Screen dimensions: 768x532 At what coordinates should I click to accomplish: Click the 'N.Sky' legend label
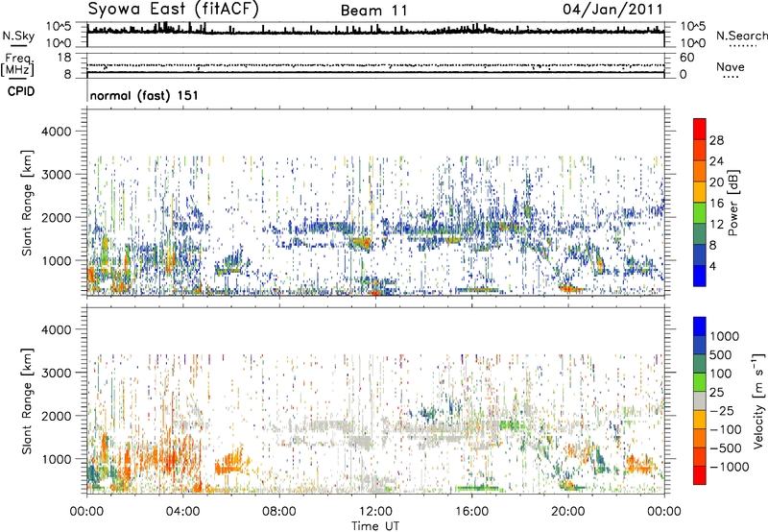coord(18,36)
